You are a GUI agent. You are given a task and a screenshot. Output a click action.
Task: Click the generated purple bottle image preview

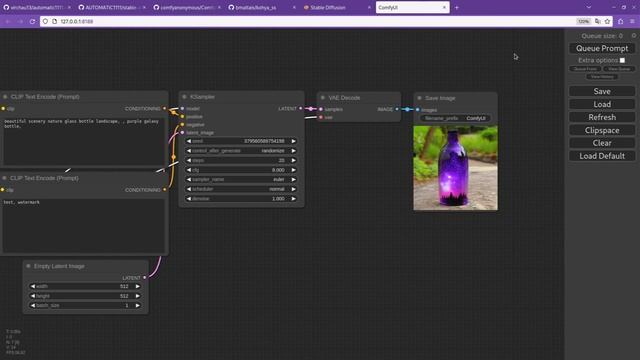456,168
